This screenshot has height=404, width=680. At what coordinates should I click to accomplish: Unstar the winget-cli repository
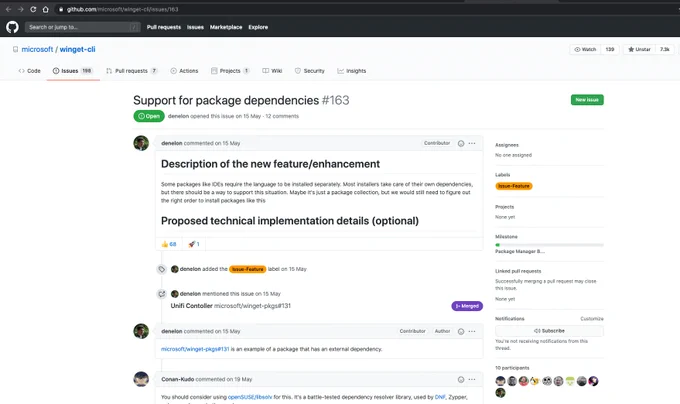639,49
